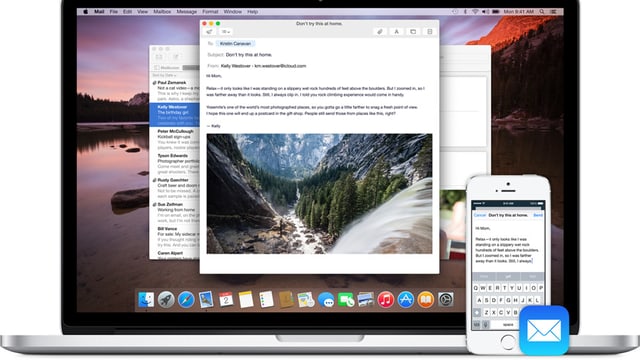Image resolution: width=640 pixels, height=360 pixels.
Task: Open Safari from the dock
Action: pyautogui.click(x=186, y=300)
